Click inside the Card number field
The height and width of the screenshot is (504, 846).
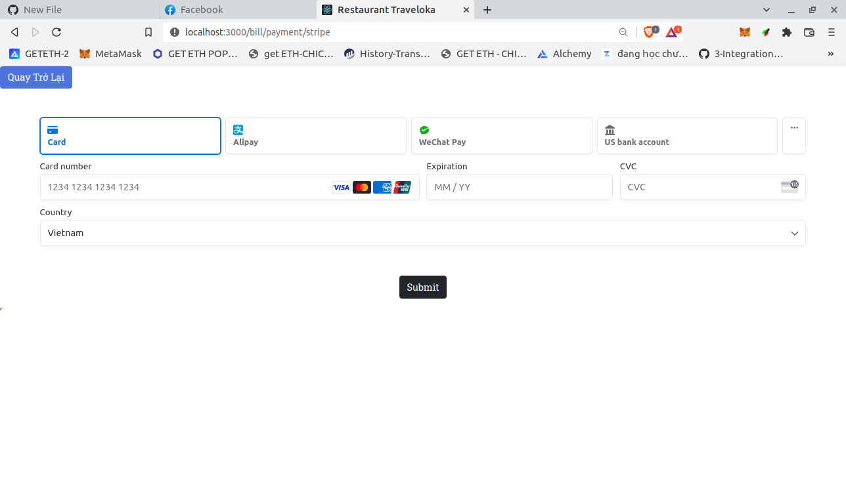pos(164,187)
